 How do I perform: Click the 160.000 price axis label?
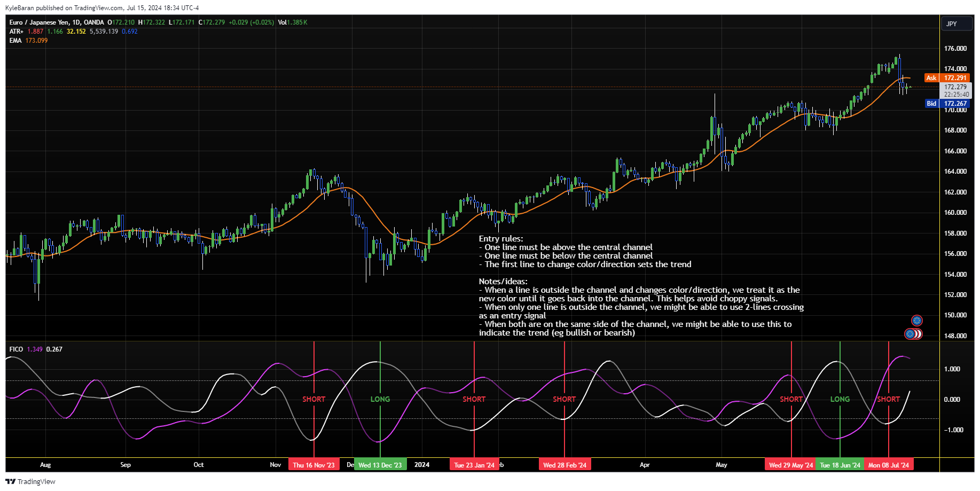(x=955, y=213)
